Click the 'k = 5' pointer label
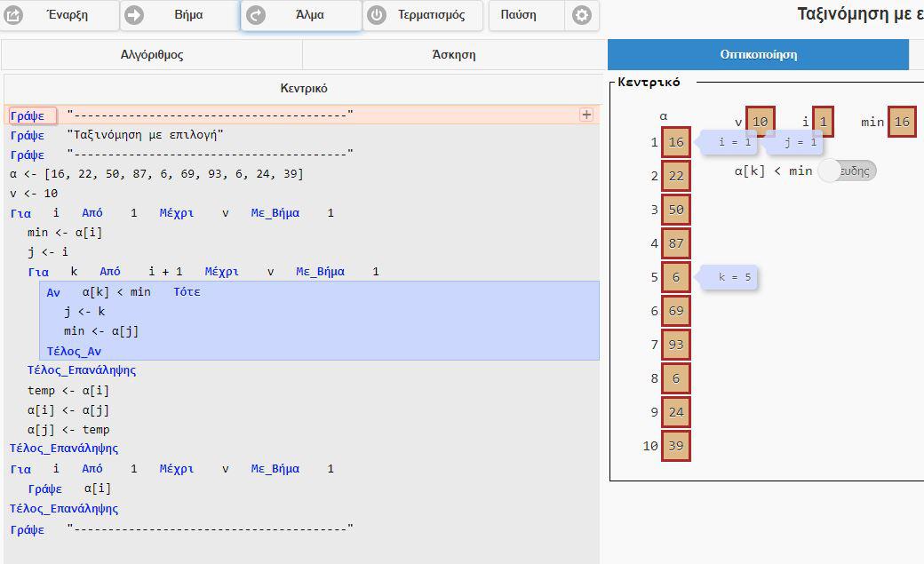 [x=729, y=277]
